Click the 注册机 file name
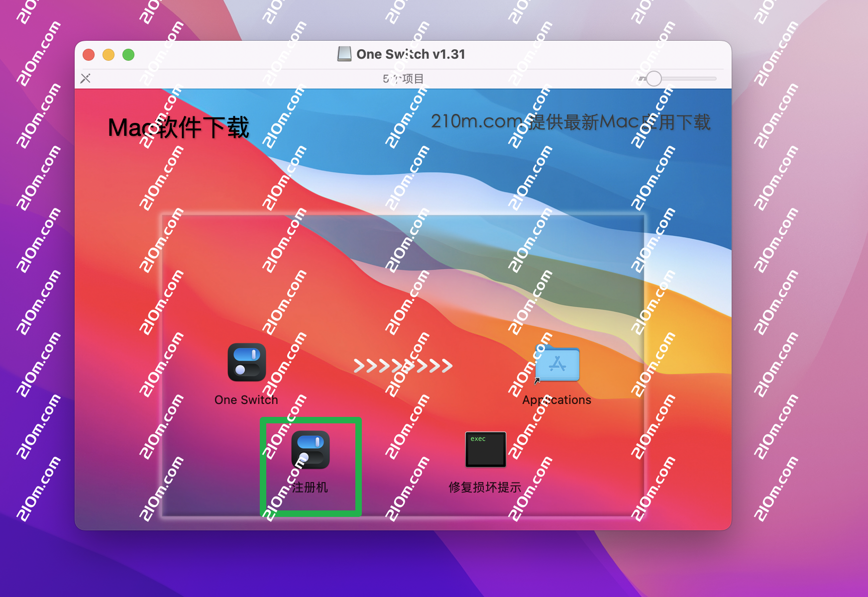 click(310, 488)
